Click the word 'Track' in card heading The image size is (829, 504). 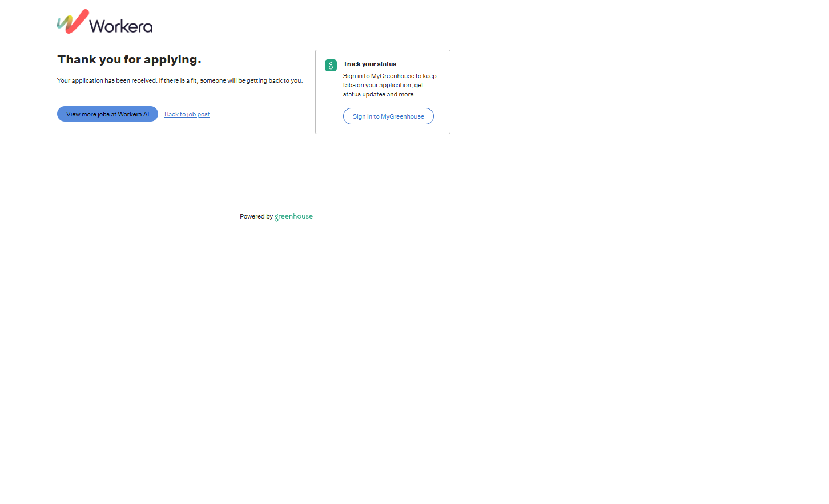[352, 64]
